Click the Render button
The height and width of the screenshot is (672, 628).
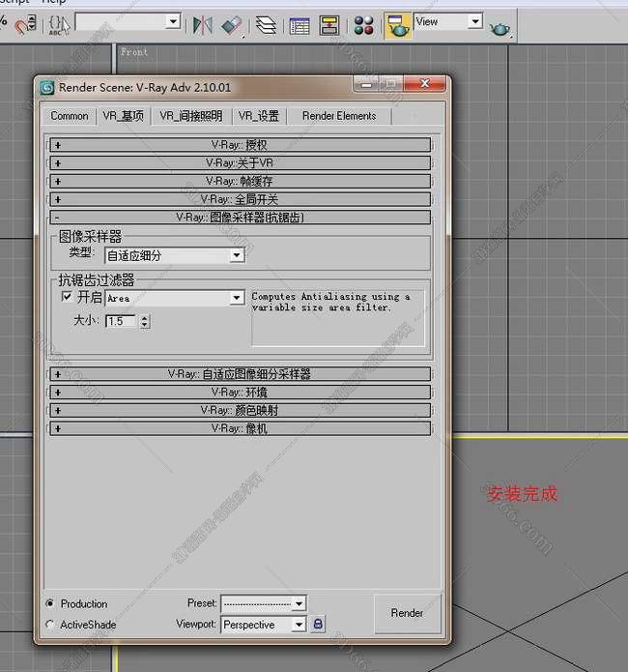click(x=407, y=613)
